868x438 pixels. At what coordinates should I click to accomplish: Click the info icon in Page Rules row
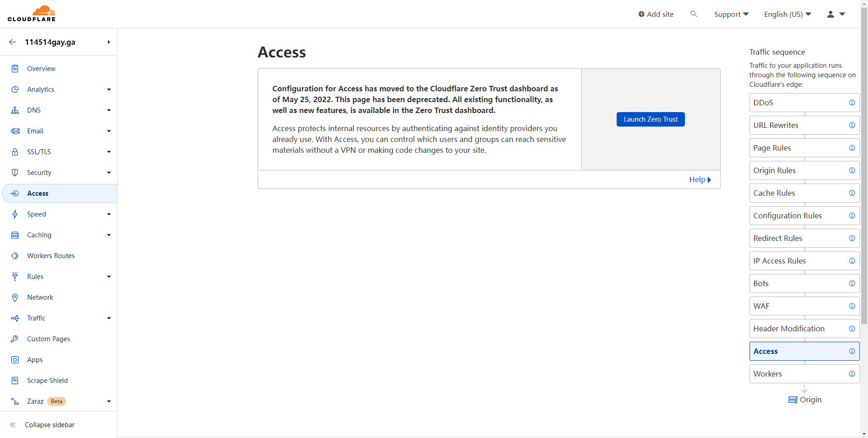coord(852,148)
